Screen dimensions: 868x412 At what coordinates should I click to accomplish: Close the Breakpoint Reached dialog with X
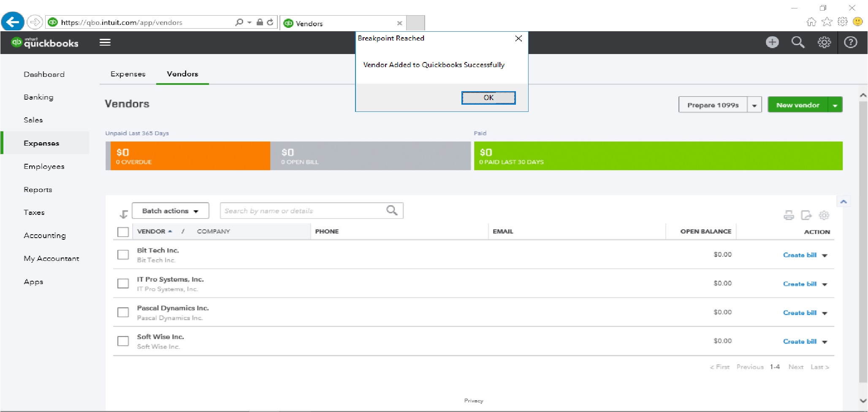coord(518,38)
